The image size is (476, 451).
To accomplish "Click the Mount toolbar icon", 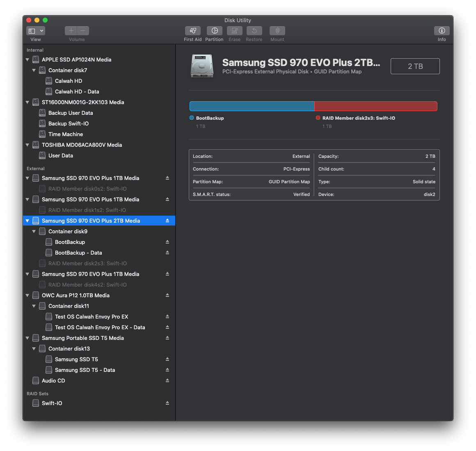I will pyautogui.click(x=277, y=31).
